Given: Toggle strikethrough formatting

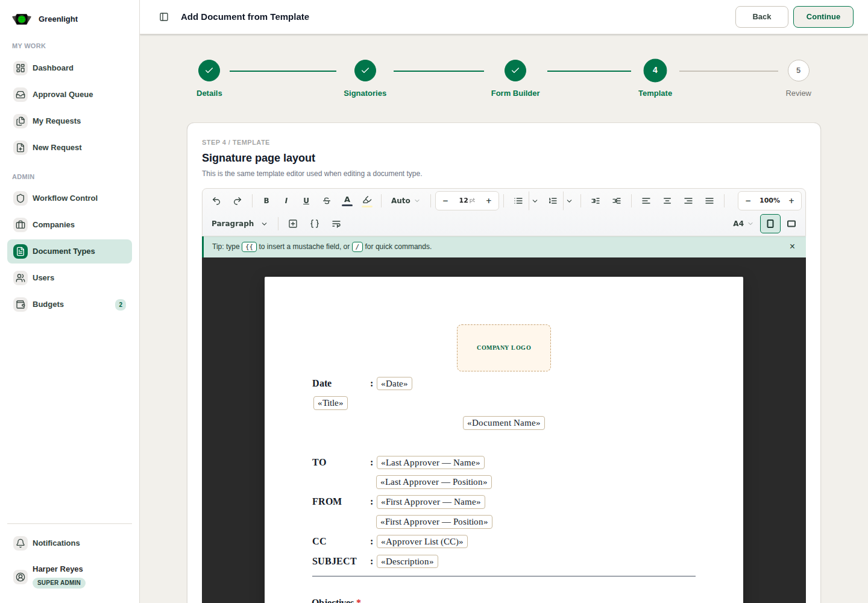Looking at the screenshot, I should (327, 201).
